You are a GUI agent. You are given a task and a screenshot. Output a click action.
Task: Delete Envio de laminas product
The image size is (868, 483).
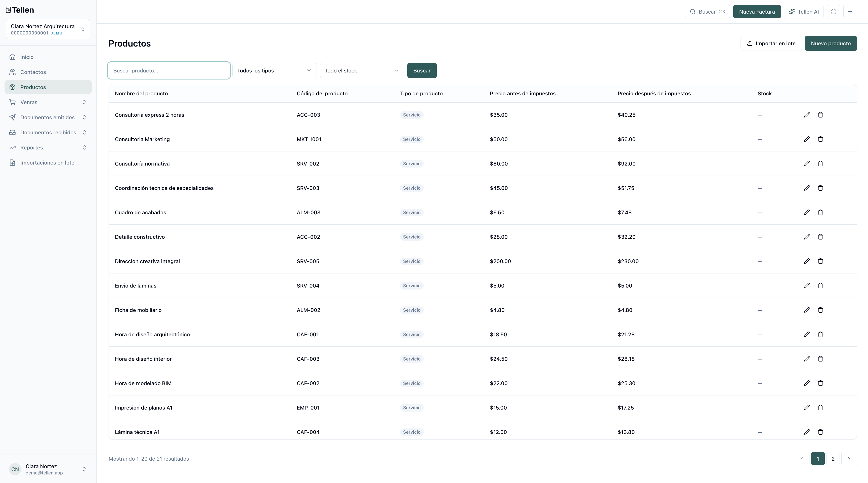820,286
